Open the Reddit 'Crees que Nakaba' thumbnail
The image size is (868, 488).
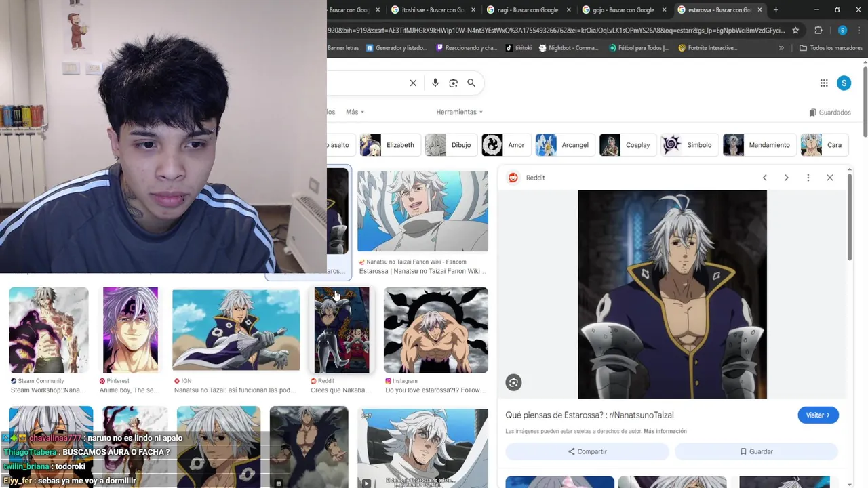pos(342,330)
